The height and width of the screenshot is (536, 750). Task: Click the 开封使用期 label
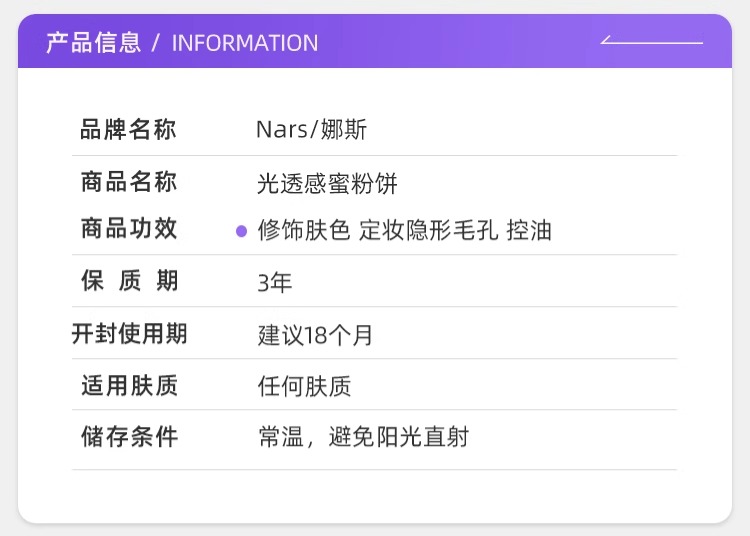(129, 333)
